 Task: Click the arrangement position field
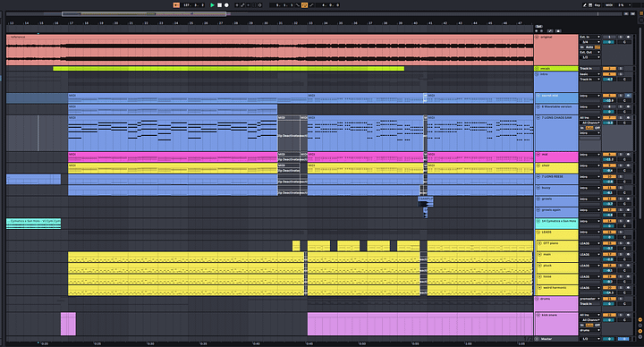pos(194,5)
